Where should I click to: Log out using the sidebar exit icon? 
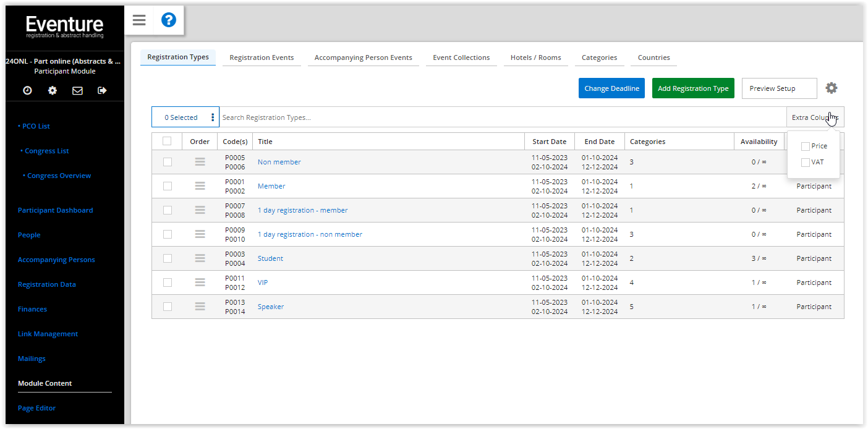[101, 90]
